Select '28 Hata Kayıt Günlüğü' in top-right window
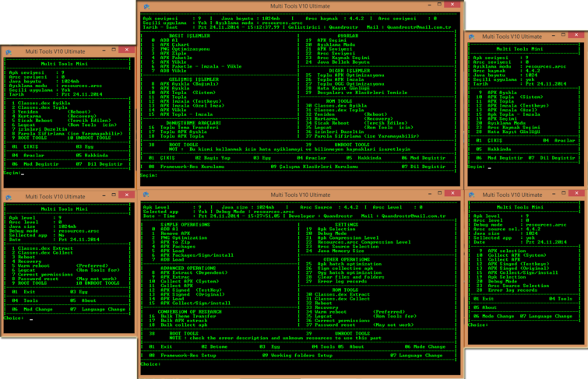This screenshot has height=379, width=588. pos(508,132)
